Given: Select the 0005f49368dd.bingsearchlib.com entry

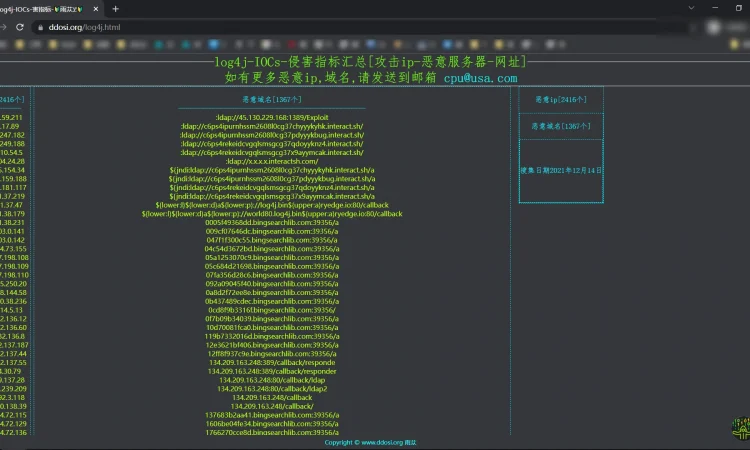Looking at the screenshot, I should (x=272, y=222).
